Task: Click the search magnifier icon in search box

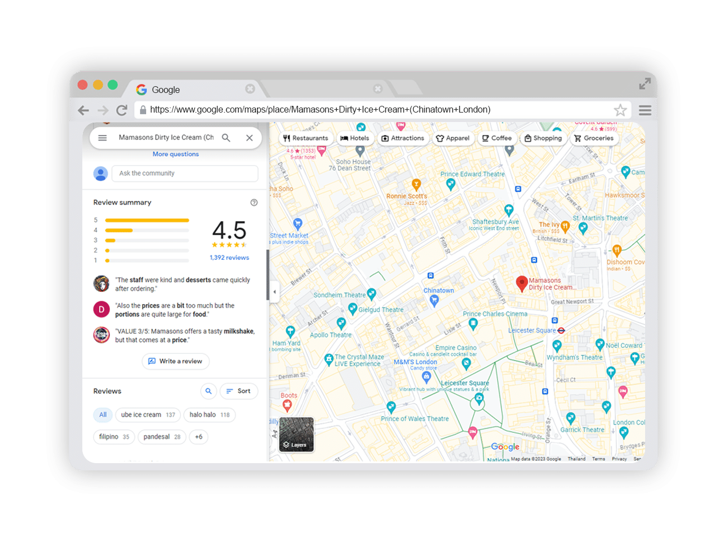Action: (x=226, y=138)
